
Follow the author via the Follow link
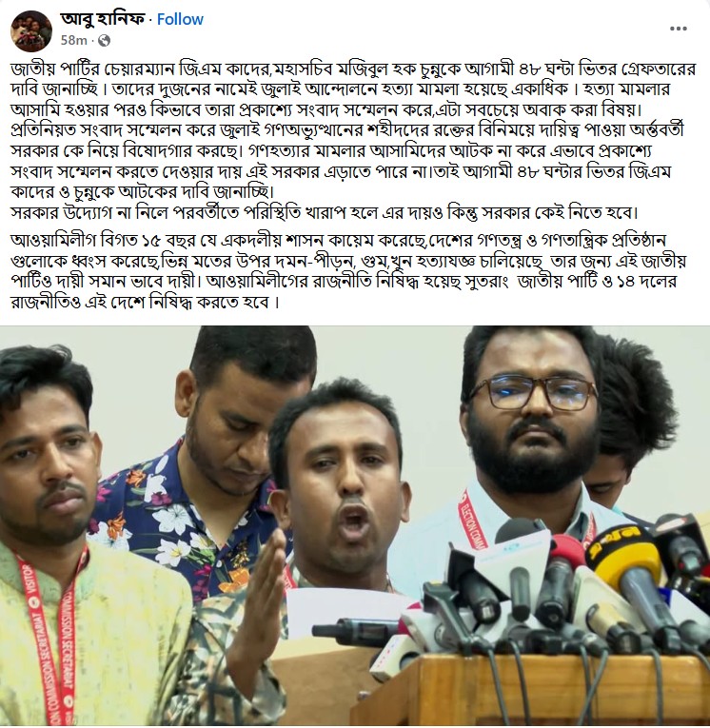180,19
